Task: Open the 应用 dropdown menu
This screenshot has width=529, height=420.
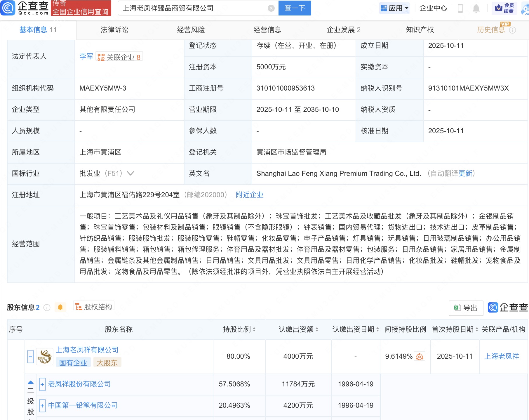Action: point(395,8)
